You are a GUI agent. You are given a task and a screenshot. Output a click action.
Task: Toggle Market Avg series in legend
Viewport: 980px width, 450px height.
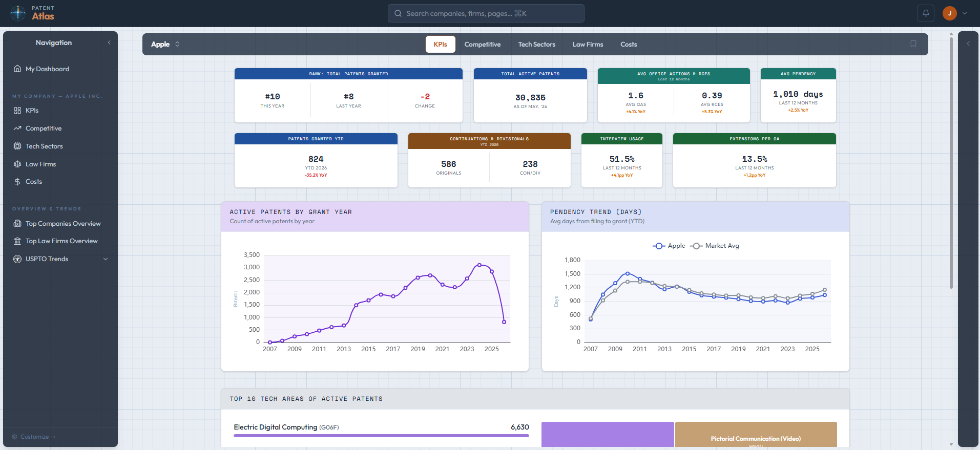point(715,246)
